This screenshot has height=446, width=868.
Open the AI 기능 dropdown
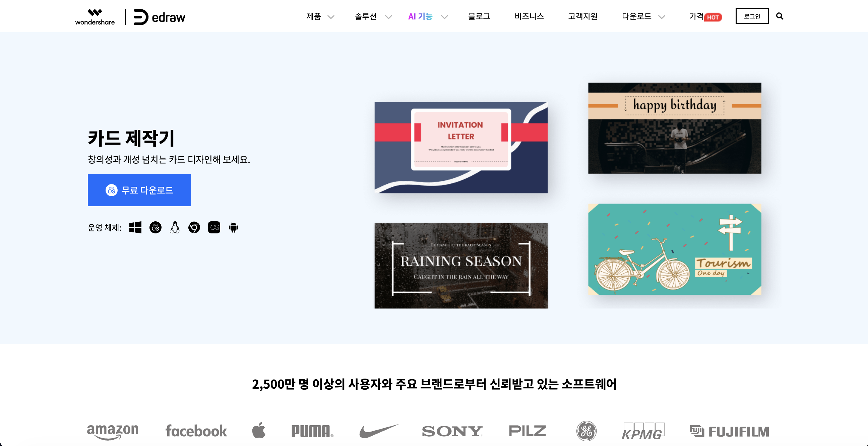click(x=428, y=16)
